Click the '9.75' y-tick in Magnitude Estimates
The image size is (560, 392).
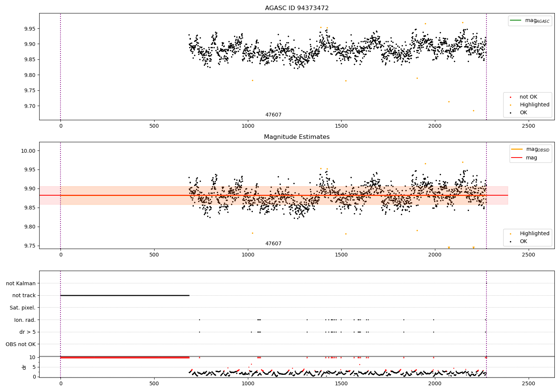pyautogui.click(x=29, y=246)
